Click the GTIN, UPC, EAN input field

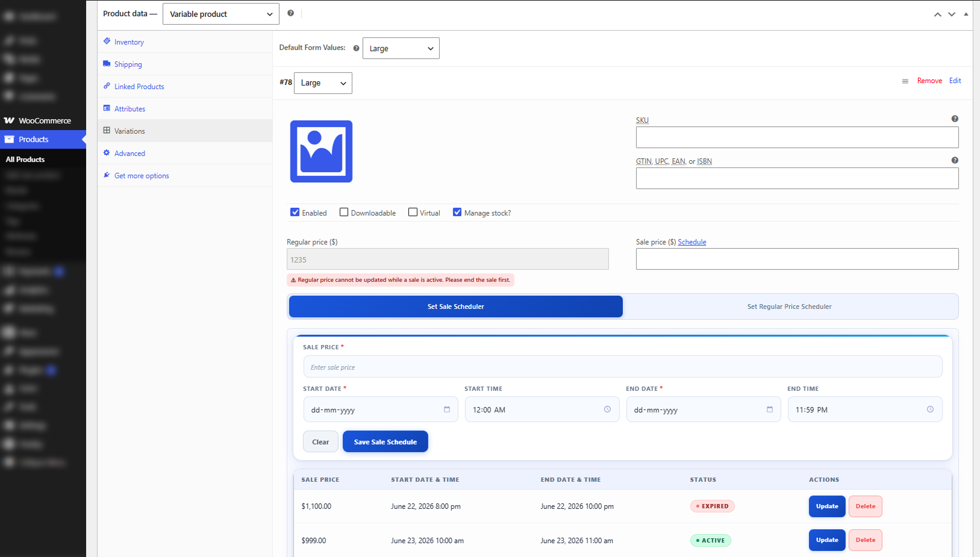pos(797,178)
